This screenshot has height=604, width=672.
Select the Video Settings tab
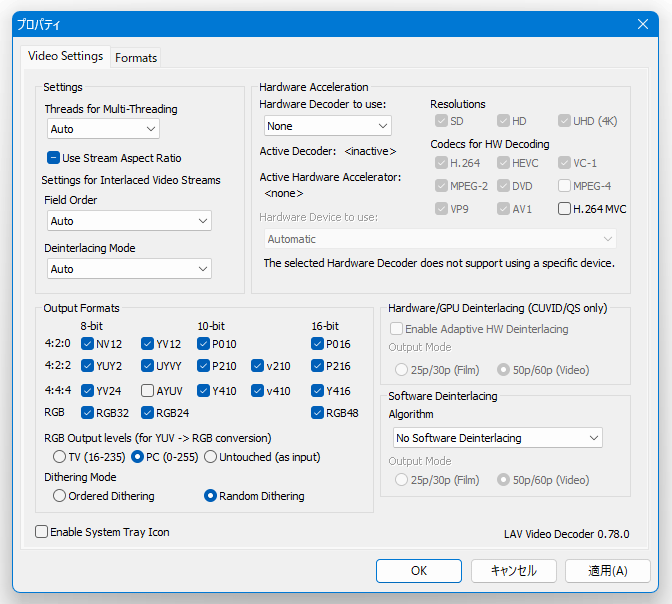point(65,57)
